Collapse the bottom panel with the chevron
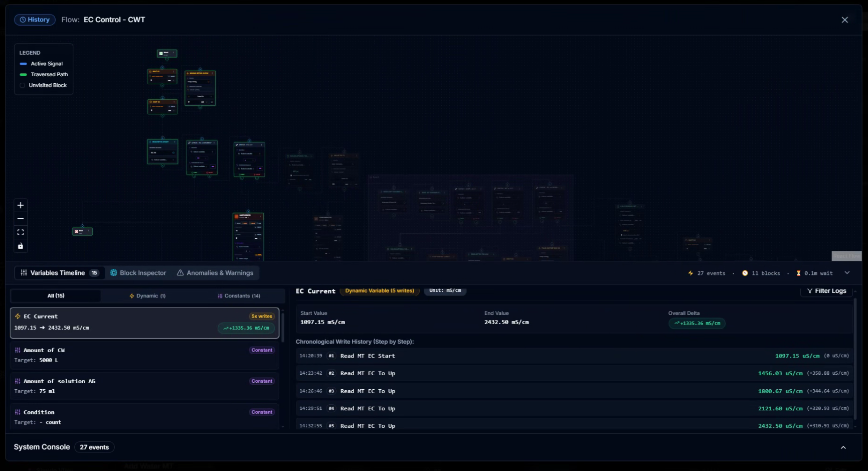The width and height of the screenshot is (868, 471). (847, 273)
